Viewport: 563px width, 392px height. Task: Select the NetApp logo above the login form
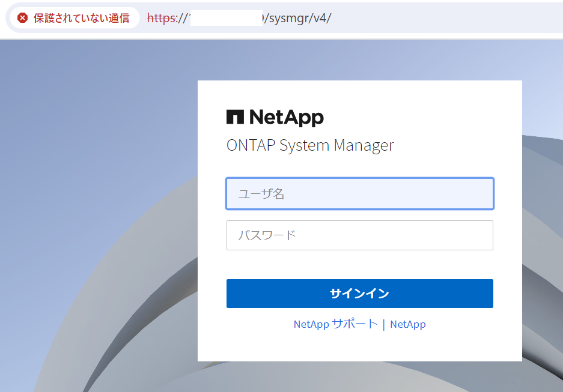click(275, 116)
